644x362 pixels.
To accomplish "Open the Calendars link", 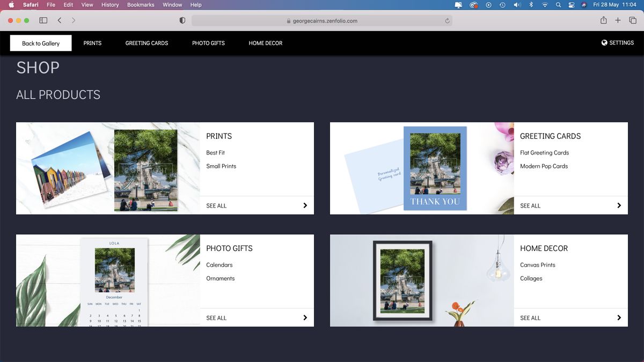I will click(x=219, y=264).
